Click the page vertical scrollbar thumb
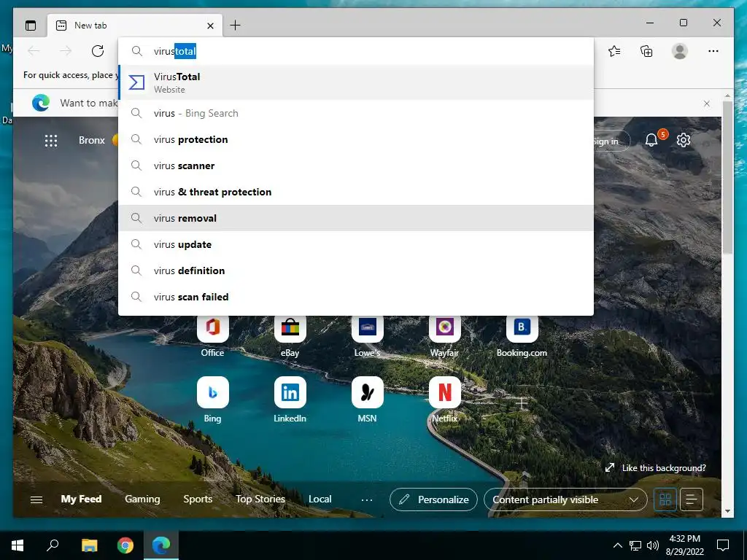The height and width of the screenshot is (560, 747). [x=727, y=177]
